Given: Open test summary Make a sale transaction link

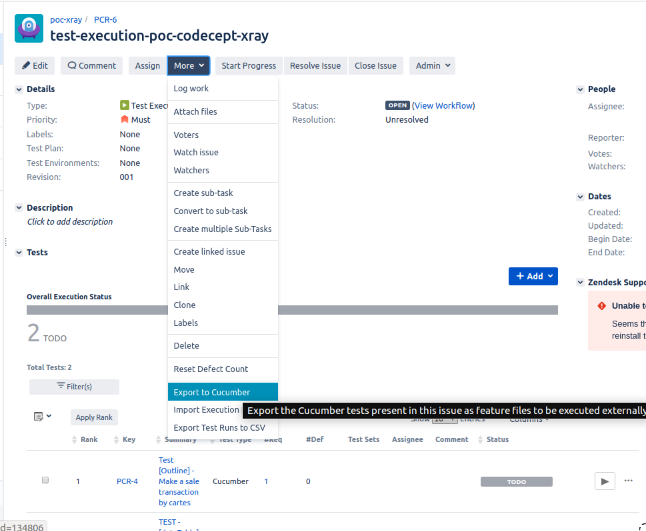Looking at the screenshot, I should [179, 481].
